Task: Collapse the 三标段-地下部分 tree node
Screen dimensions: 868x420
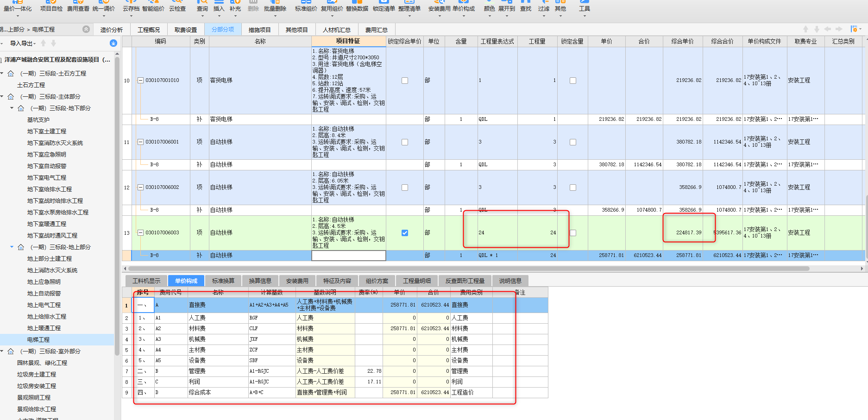Action: click(x=12, y=108)
